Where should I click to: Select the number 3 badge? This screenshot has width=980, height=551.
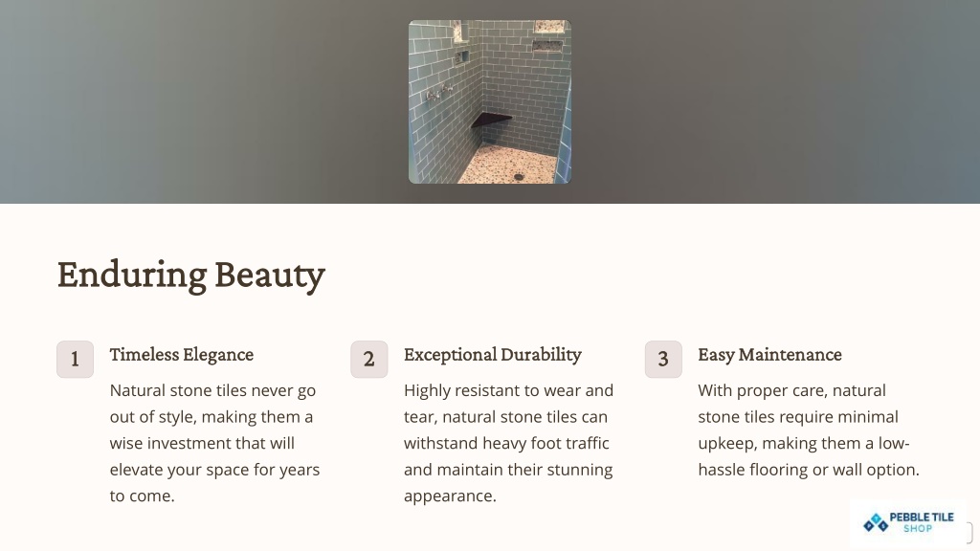coord(663,360)
